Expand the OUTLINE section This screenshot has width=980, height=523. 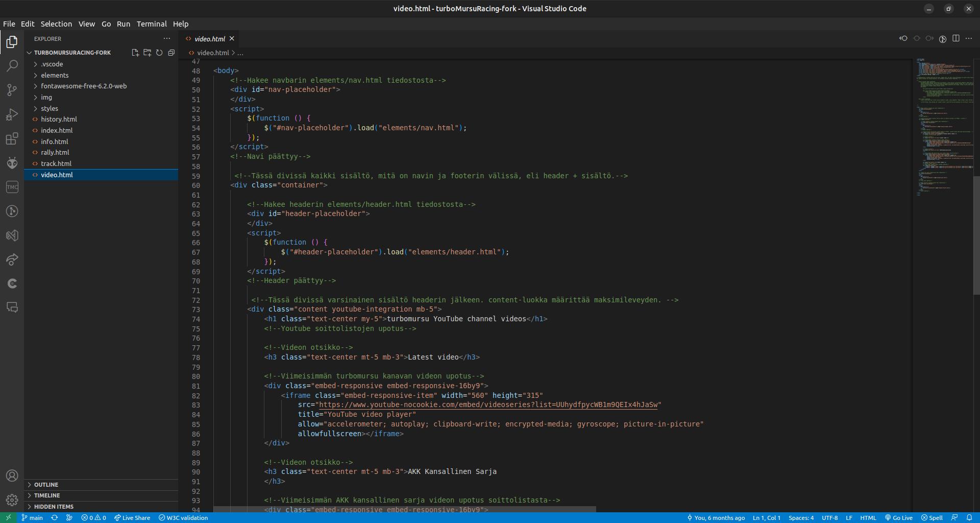click(x=46, y=485)
